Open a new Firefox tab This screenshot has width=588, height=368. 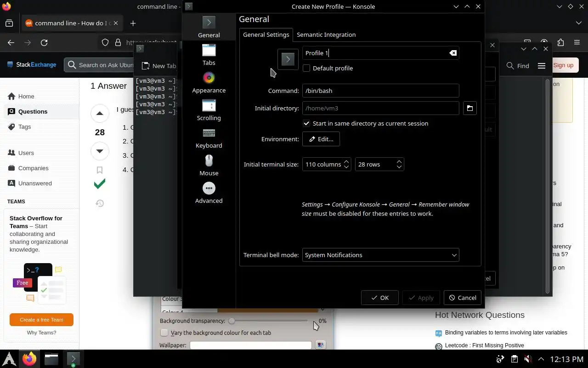click(133, 23)
